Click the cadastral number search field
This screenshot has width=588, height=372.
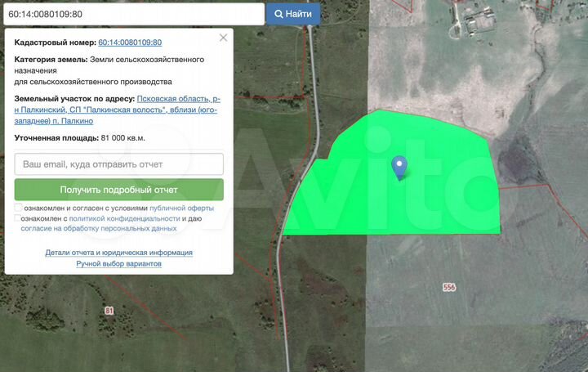click(x=134, y=14)
